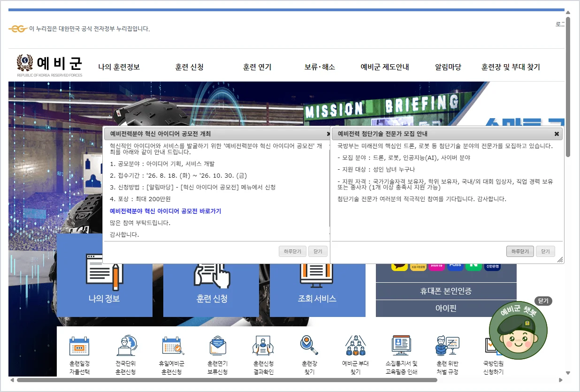Click the vertical scrollbar up arrow
Image resolution: width=580 pixels, height=392 pixels.
point(568,13)
